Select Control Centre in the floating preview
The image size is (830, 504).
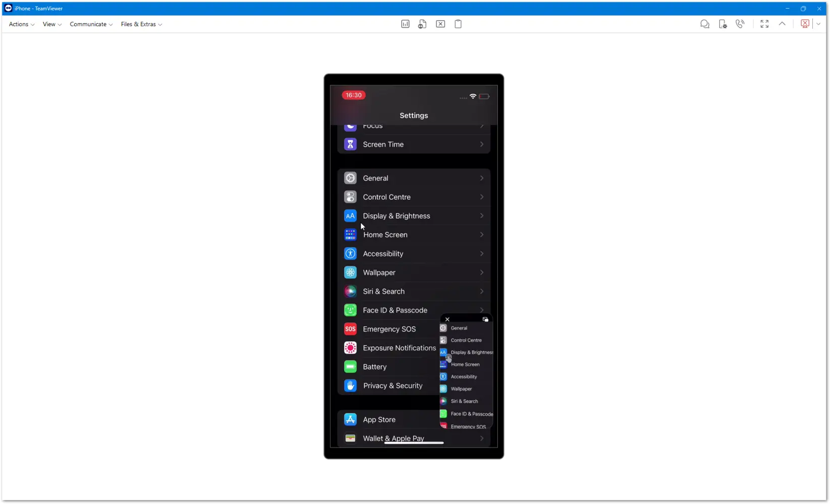(466, 340)
